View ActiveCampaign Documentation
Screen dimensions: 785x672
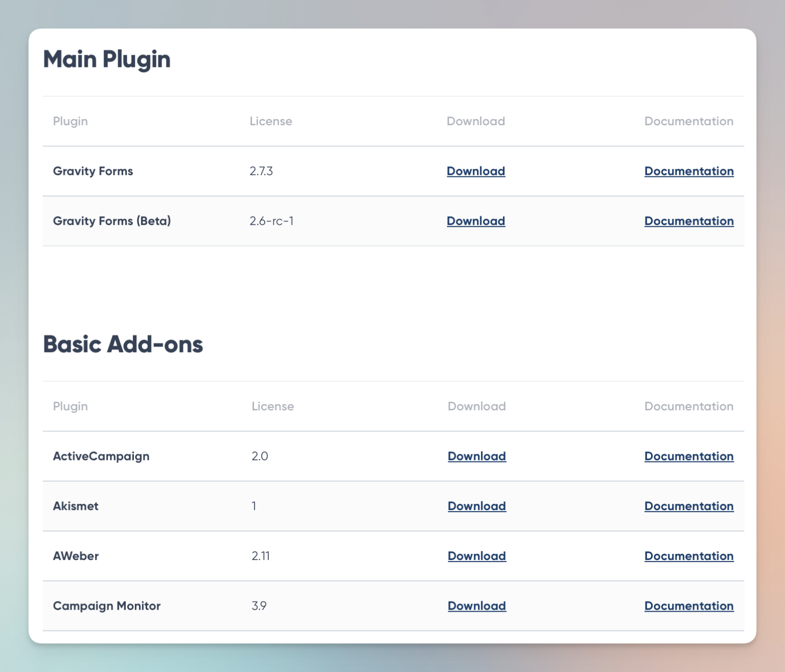688,456
